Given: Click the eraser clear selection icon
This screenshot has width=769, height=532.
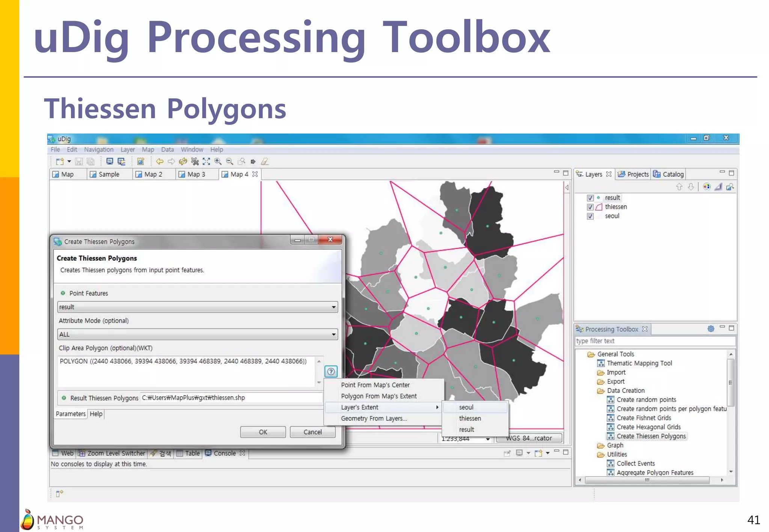Looking at the screenshot, I should (265, 162).
